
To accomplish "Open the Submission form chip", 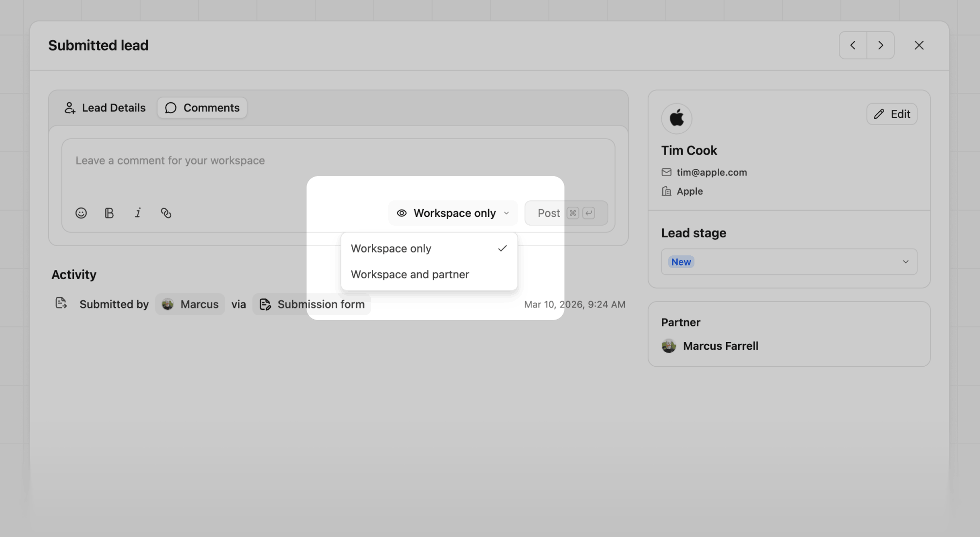I will [311, 304].
